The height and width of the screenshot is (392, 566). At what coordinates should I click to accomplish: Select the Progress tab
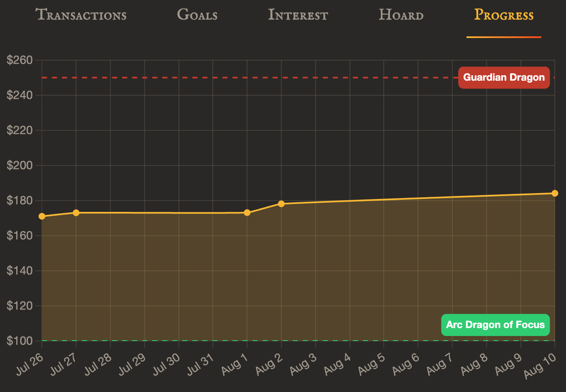(504, 15)
